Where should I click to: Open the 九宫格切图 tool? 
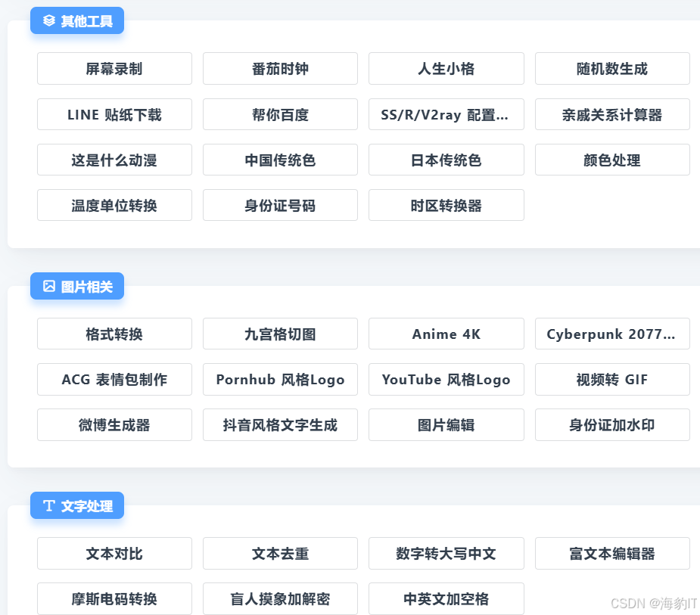[280, 334]
